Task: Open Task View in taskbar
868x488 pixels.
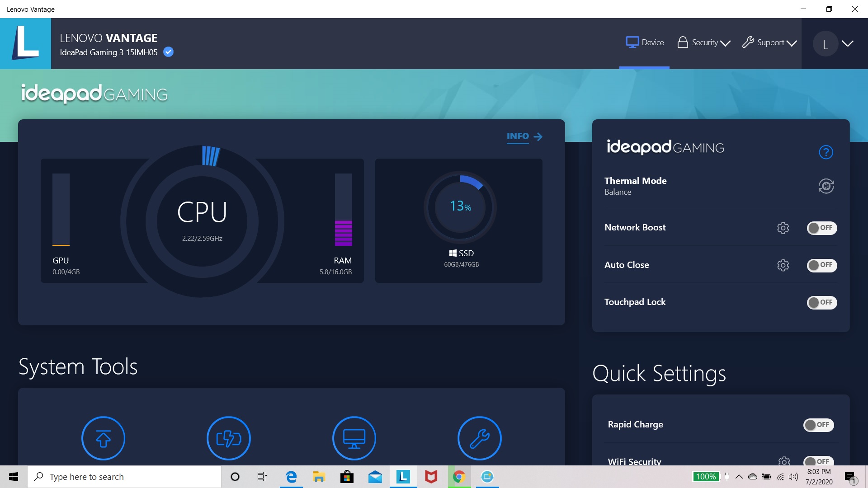Action: click(x=262, y=477)
